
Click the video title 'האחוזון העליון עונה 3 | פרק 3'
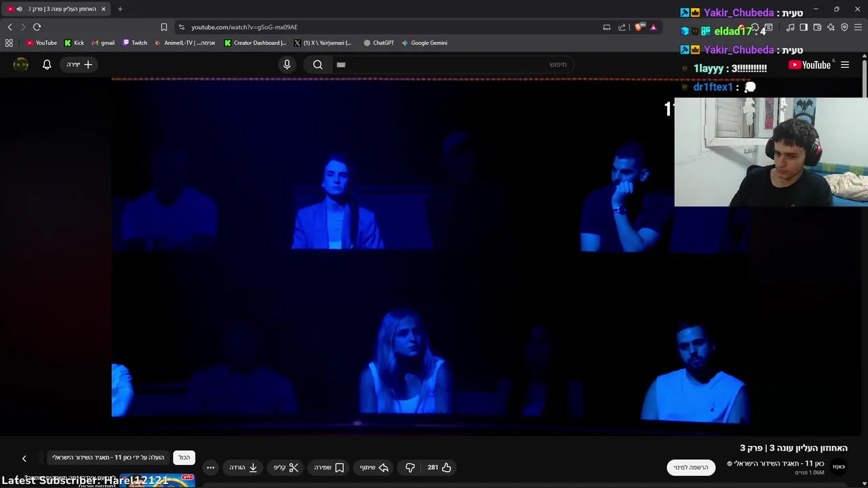(x=793, y=448)
